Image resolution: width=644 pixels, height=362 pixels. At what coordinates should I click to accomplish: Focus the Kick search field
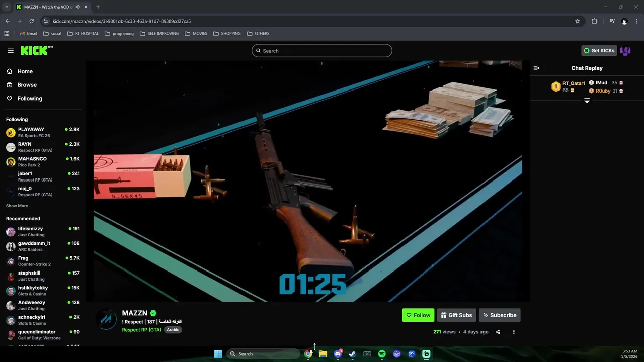322,51
